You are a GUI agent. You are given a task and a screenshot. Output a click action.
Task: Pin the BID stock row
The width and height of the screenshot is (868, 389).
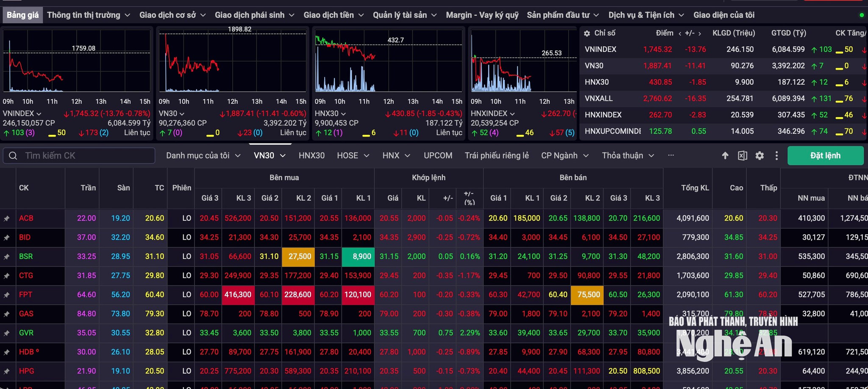pos(7,238)
